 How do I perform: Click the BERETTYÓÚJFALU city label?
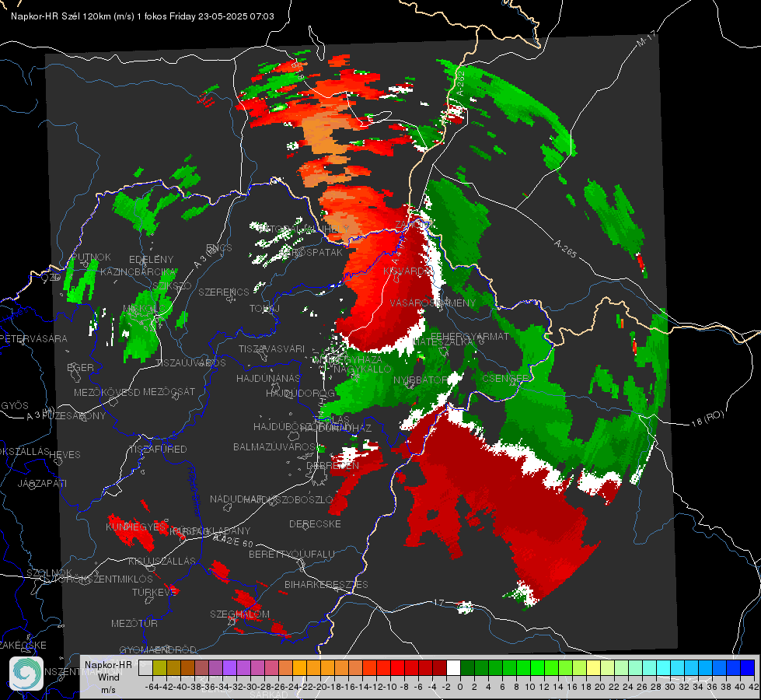291,554
